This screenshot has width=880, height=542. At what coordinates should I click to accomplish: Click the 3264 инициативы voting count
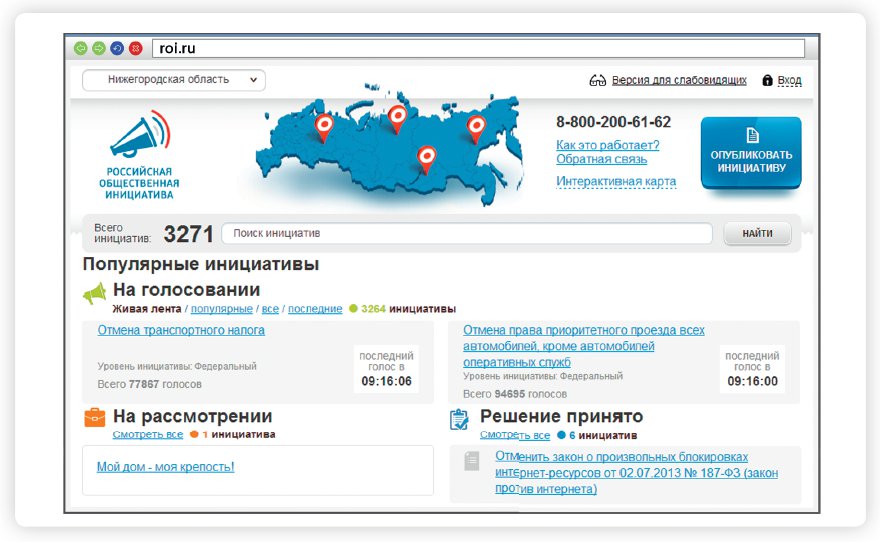(408, 309)
